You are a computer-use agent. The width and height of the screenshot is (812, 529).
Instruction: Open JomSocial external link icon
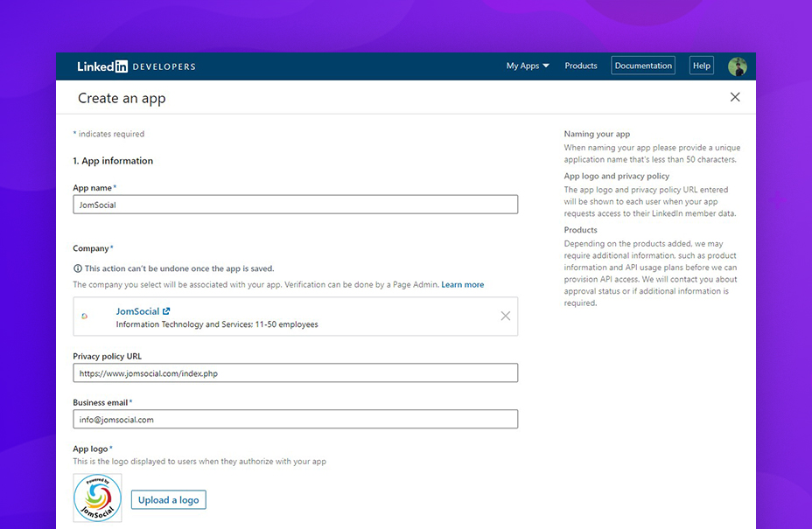point(166,311)
